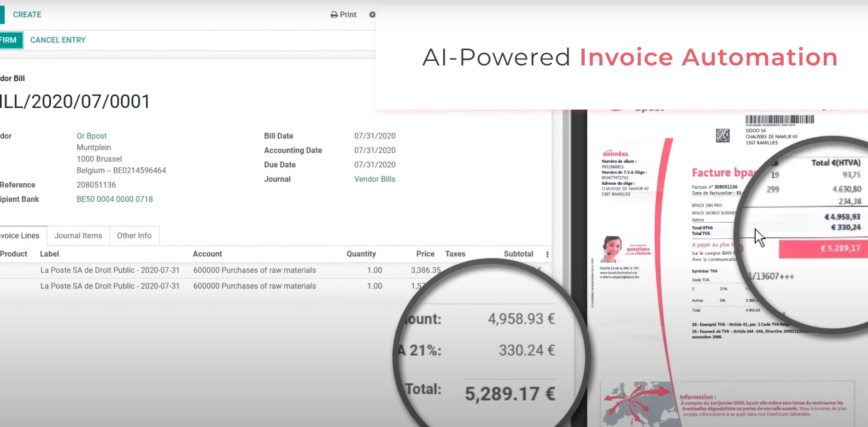Image resolution: width=868 pixels, height=427 pixels.
Task: Open the BE50 0004 0000 0718 bank link
Action: click(x=115, y=199)
